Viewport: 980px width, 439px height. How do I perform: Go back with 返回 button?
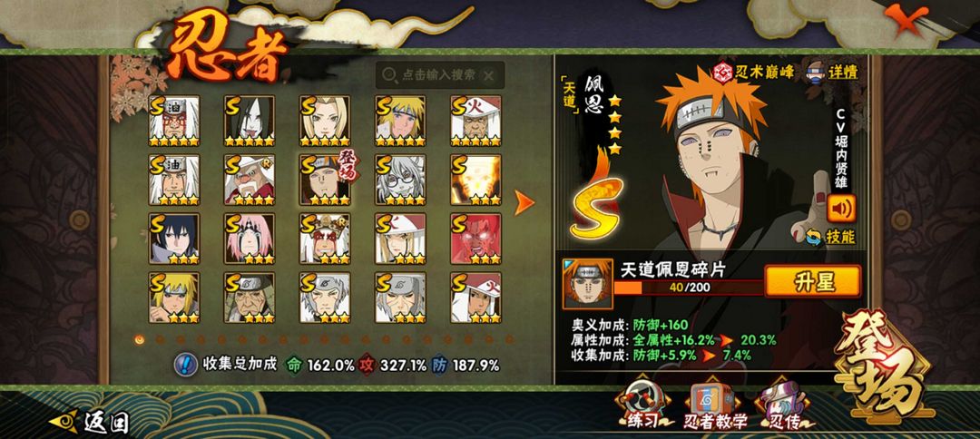pyautogui.click(x=89, y=423)
